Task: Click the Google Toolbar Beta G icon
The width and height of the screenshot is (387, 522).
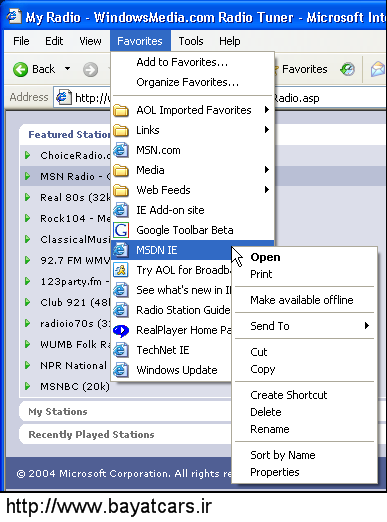Action: coord(121,230)
